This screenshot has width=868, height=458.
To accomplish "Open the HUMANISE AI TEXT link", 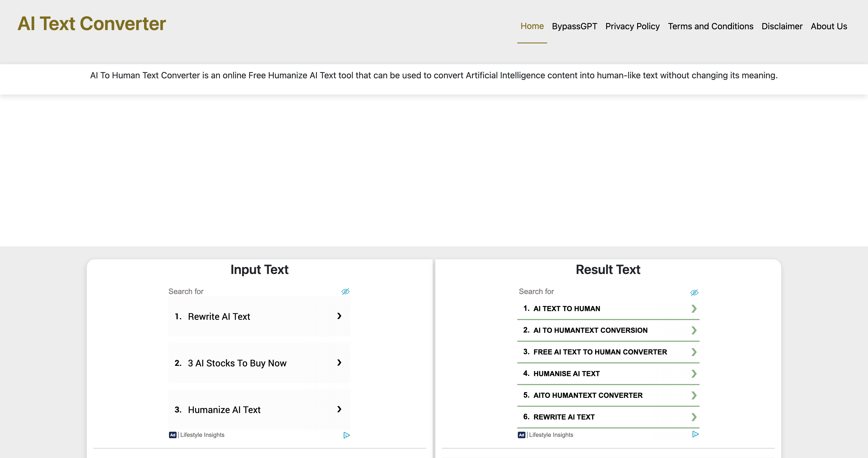I will pos(608,373).
